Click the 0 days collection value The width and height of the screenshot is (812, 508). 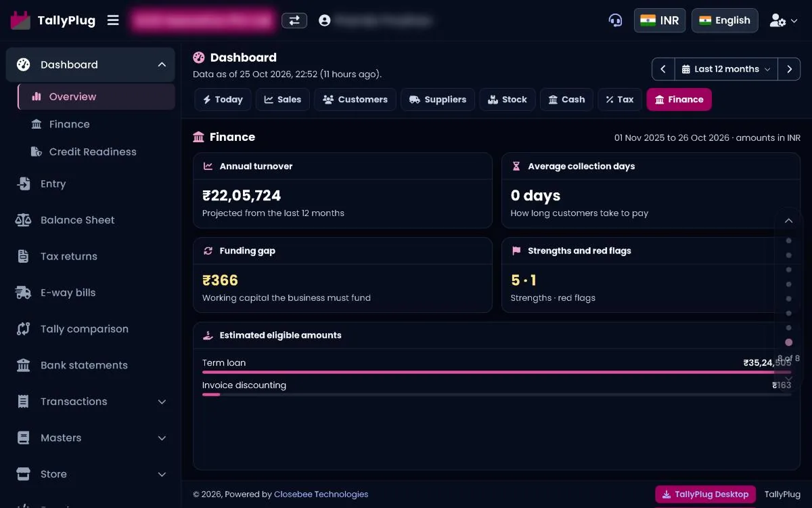(x=536, y=196)
